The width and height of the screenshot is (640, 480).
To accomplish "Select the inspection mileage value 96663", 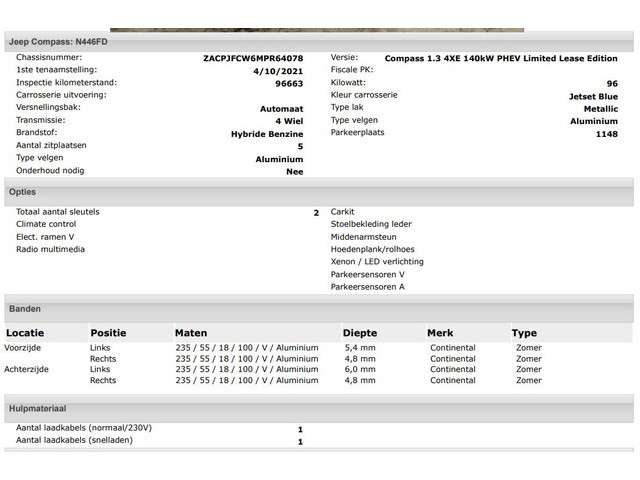I will tap(288, 84).
